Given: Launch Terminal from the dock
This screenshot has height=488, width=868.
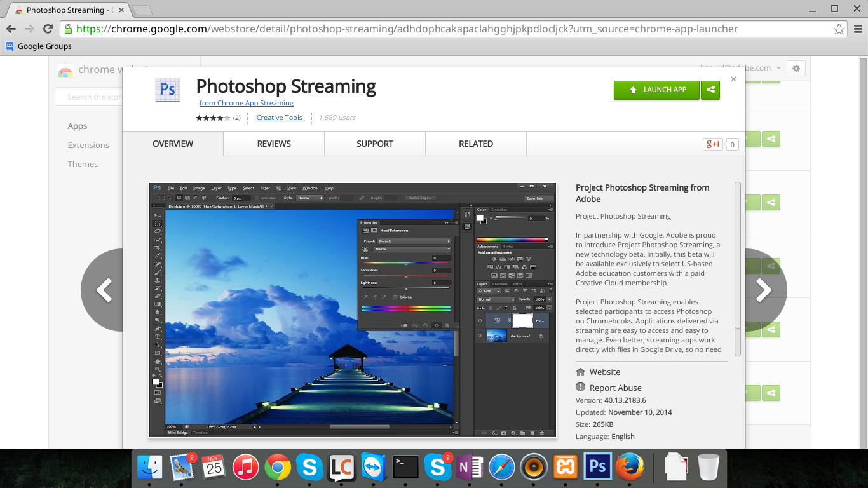Looking at the screenshot, I should (405, 467).
